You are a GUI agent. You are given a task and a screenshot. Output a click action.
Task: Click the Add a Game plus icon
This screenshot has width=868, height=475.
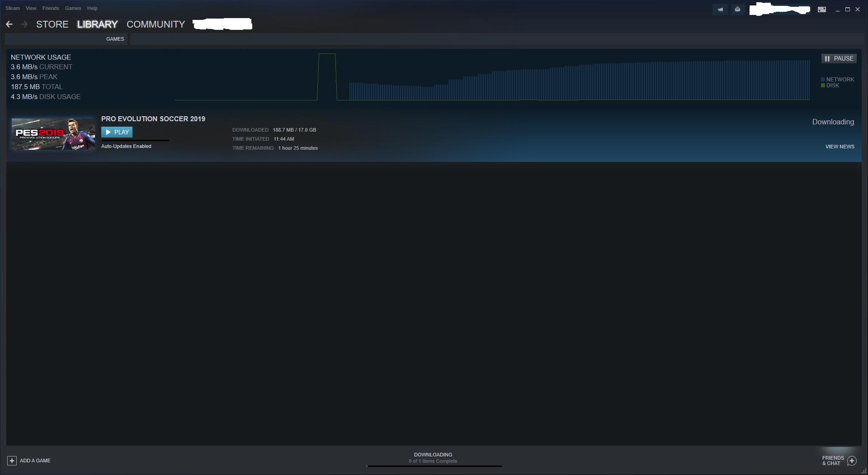[x=12, y=461]
